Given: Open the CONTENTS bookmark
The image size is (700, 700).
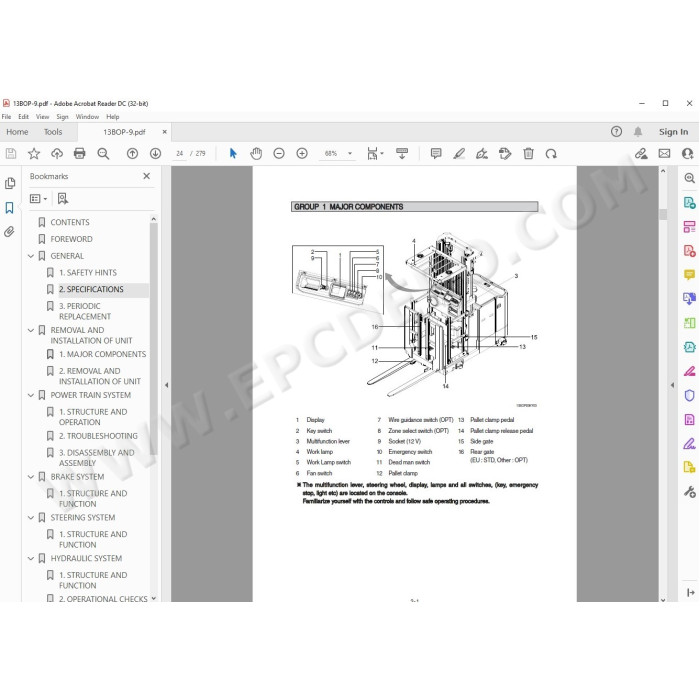Looking at the screenshot, I should click(x=70, y=222).
